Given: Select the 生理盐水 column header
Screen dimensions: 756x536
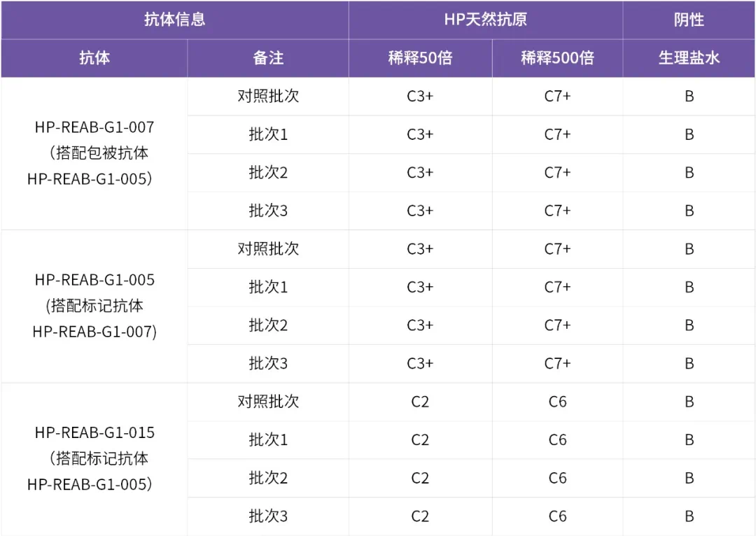Looking at the screenshot, I should [689, 58].
